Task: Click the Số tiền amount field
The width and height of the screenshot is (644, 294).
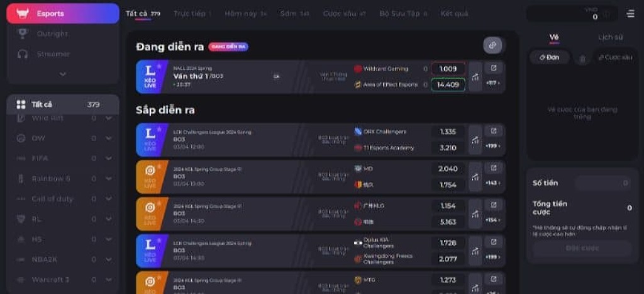Action: click(x=602, y=183)
